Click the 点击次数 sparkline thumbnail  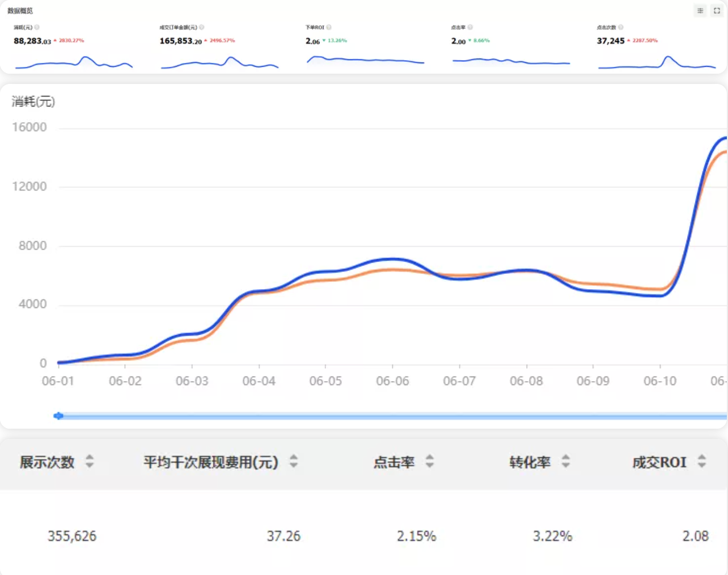tap(657, 62)
